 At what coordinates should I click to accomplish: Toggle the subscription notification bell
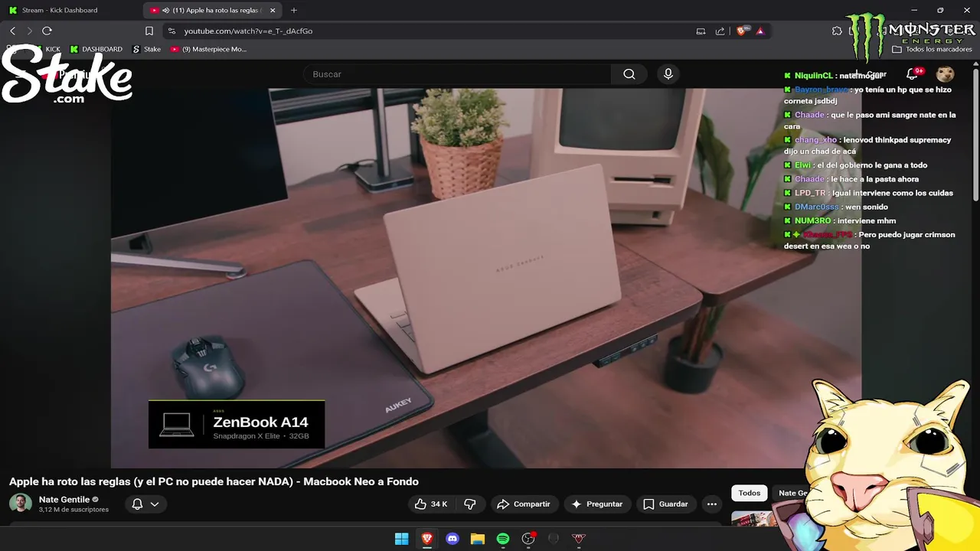(x=138, y=504)
